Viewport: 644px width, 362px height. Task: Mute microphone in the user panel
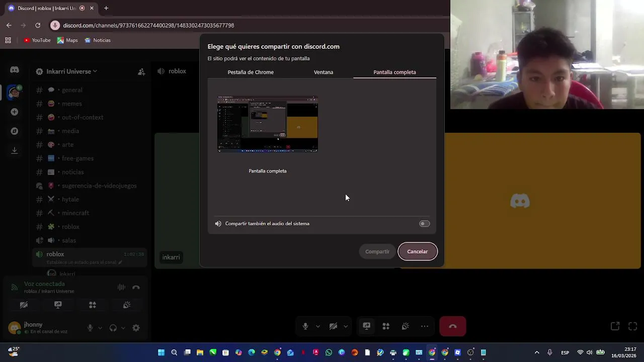coord(90,328)
